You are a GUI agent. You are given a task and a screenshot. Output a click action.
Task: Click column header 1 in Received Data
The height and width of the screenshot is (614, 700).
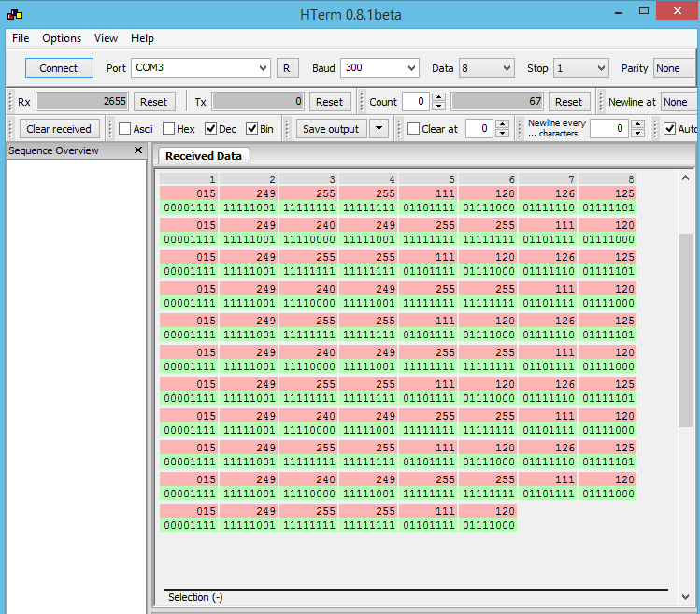[189, 179]
